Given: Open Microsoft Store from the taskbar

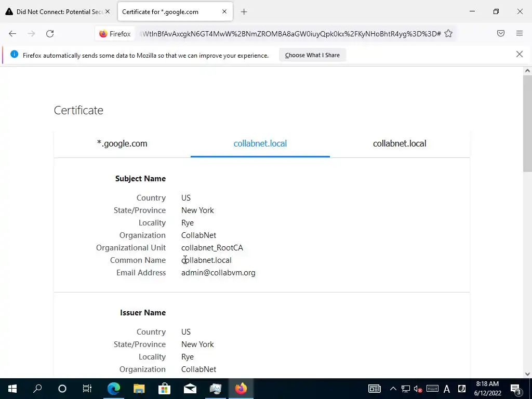Looking at the screenshot, I should 164,389.
